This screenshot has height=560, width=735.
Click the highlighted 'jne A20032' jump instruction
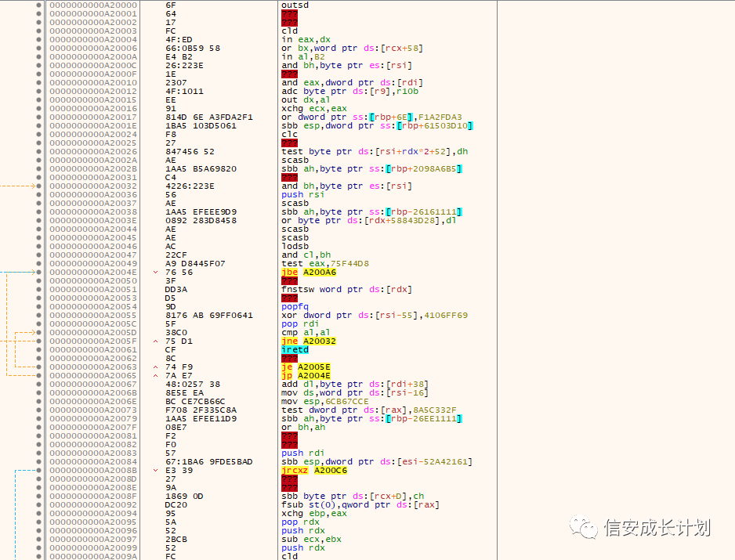(x=309, y=341)
